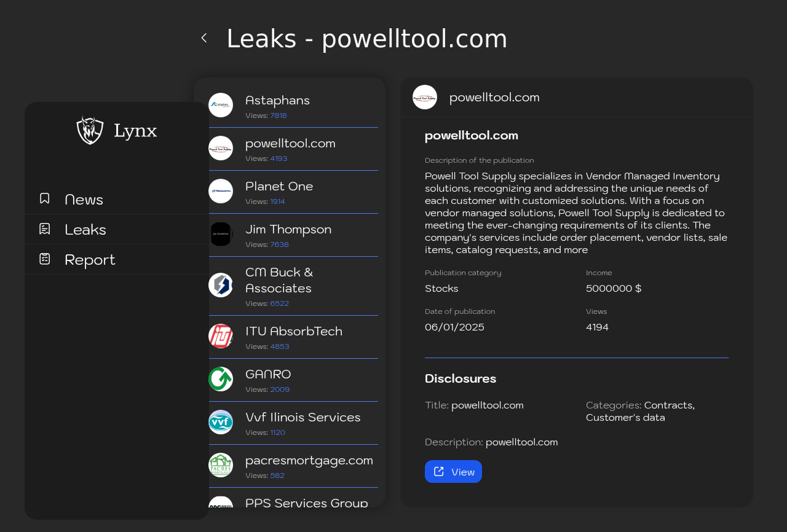Open News section in sidebar
787x532 pixels.
[117, 199]
